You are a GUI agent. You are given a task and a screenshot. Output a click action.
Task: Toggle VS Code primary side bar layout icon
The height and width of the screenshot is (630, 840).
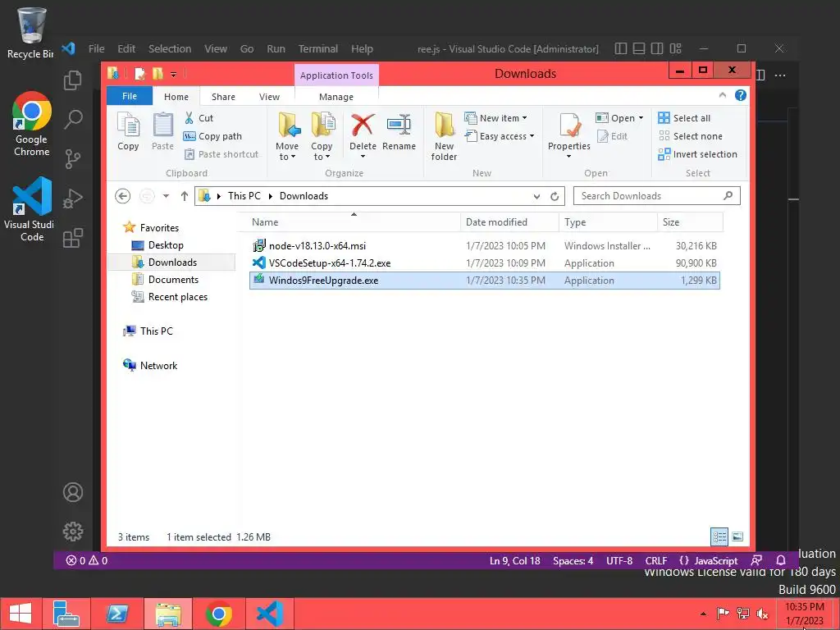click(x=620, y=48)
